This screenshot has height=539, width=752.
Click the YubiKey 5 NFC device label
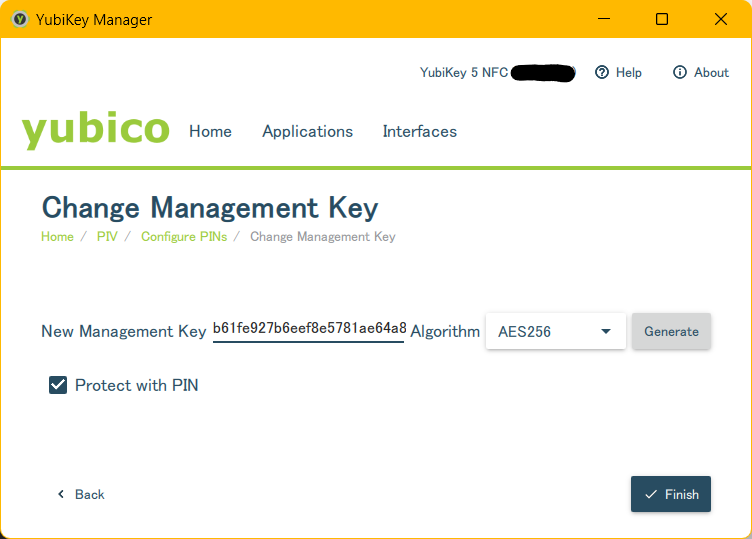(x=464, y=72)
